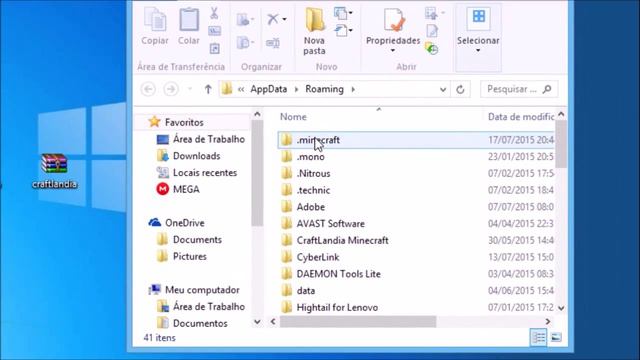Viewport: 640px width, 360px height.
Task: Select the .mono folder
Action: point(311,157)
